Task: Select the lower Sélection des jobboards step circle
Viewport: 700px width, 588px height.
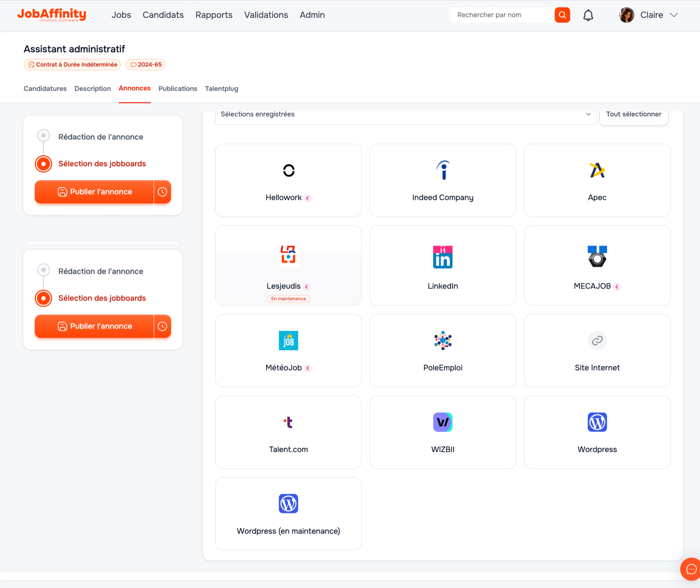Action: (44, 298)
